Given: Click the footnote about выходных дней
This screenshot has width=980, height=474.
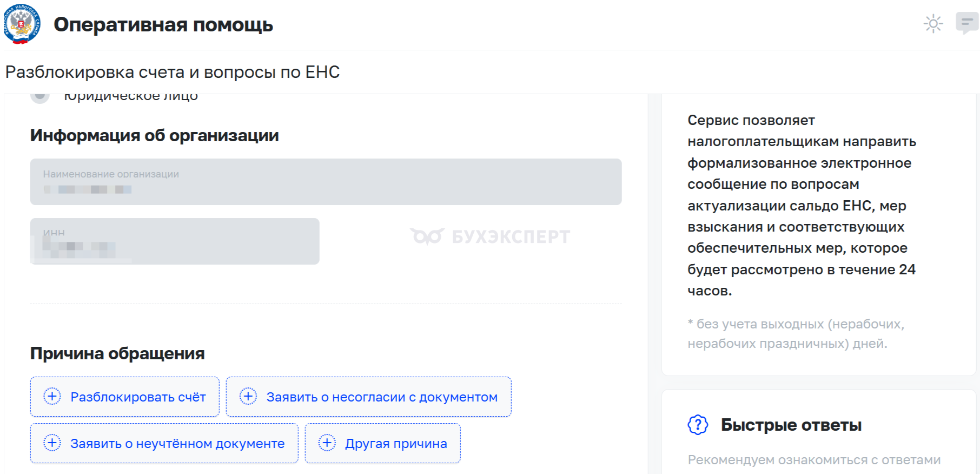Looking at the screenshot, I should pos(796,333).
